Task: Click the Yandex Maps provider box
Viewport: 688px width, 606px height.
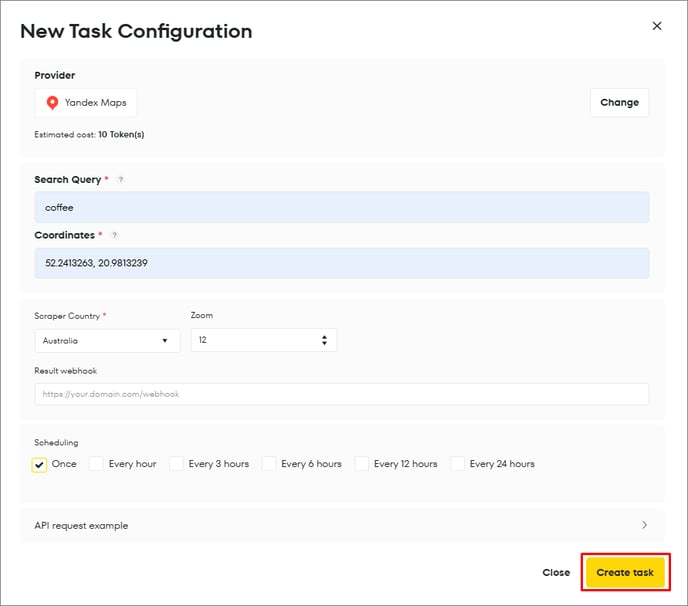Action: coord(86,103)
